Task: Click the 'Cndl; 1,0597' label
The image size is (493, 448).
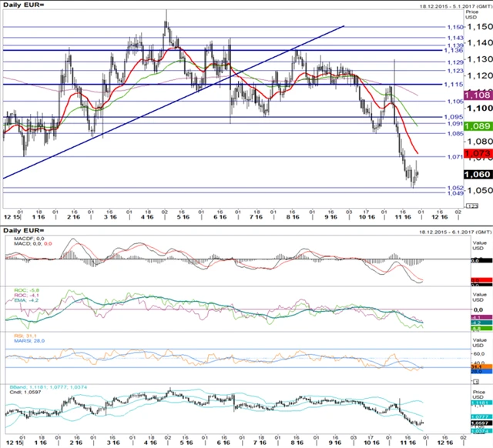Action: (x=25, y=392)
